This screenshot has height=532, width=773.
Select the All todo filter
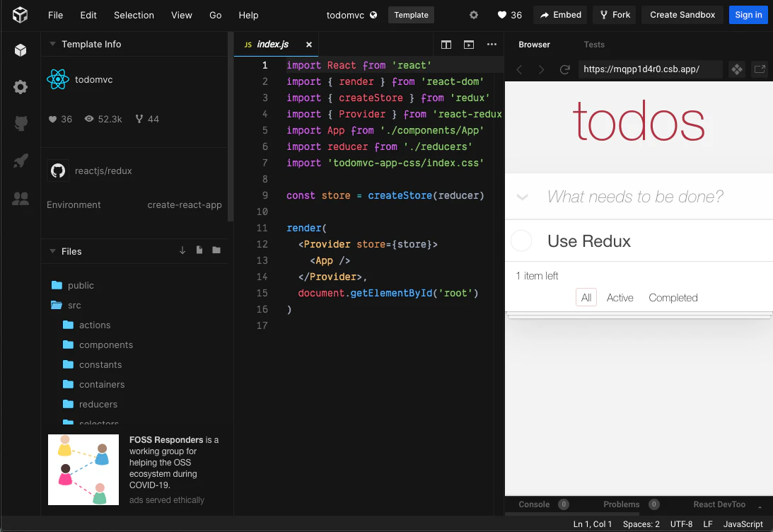[x=586, y=297]
